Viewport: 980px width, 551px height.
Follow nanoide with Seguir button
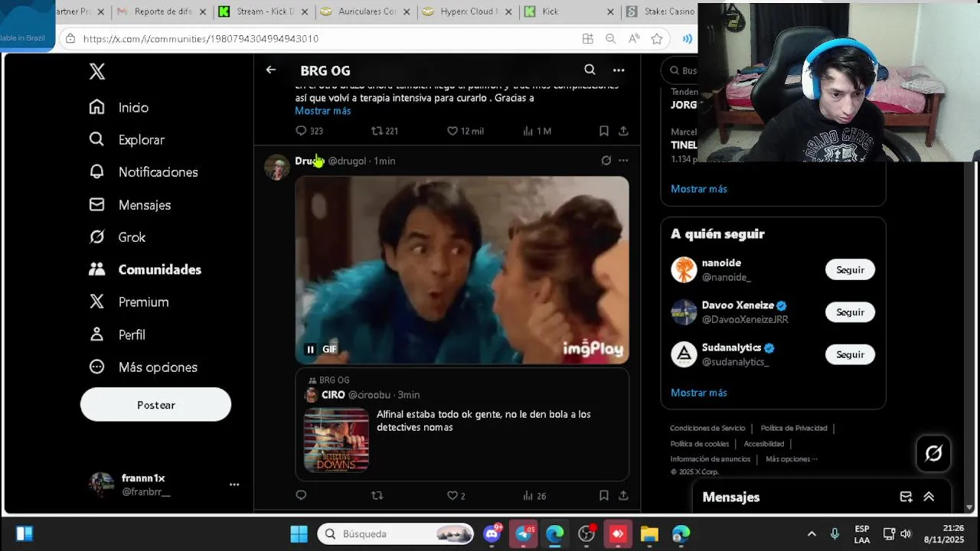point(850,269)
